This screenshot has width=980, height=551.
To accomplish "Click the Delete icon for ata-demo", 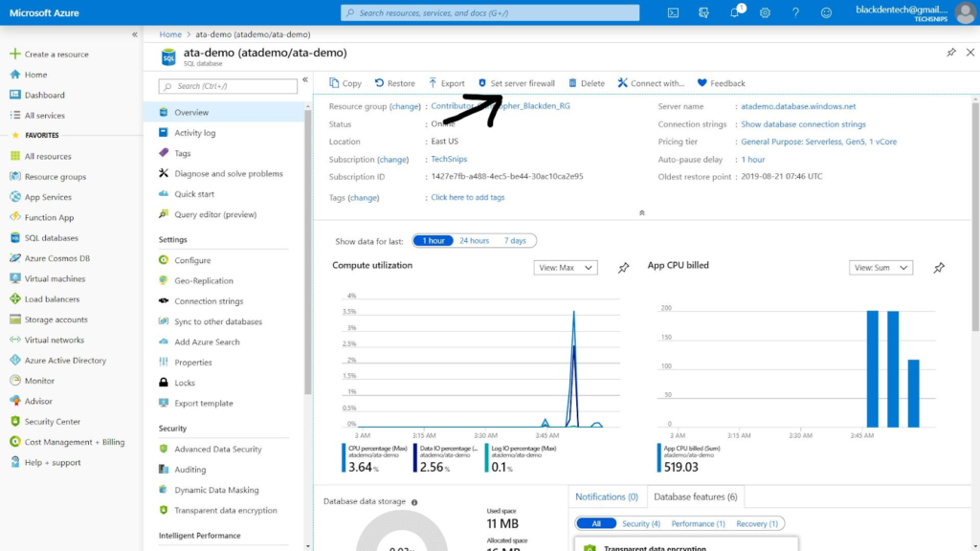I will point(587,82).
